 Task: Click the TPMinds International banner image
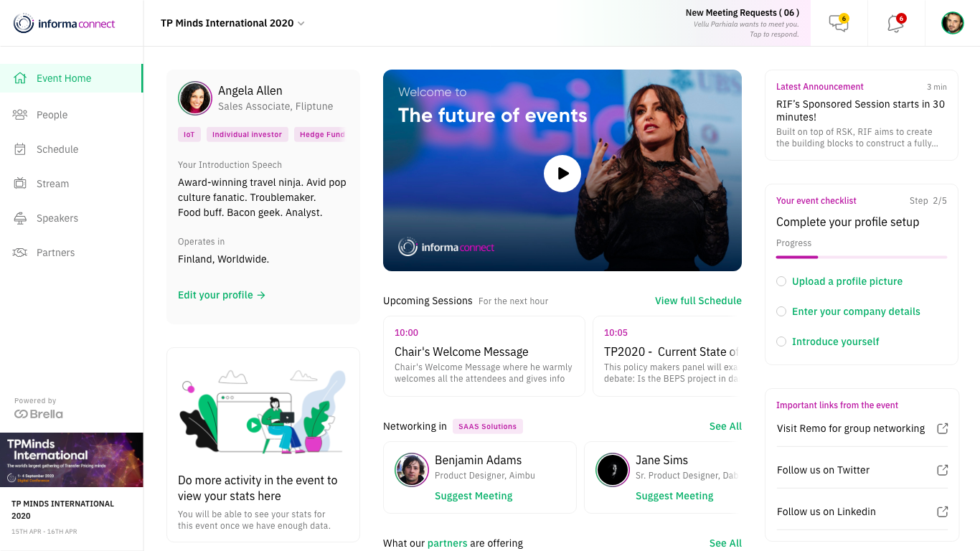(x=72, y=460)
